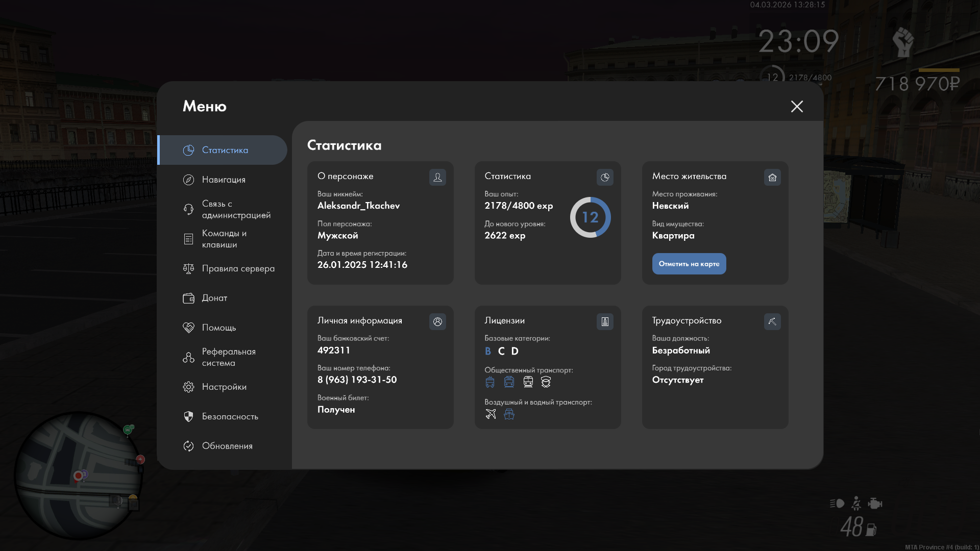Click the level 12 progress ring
This screenshot has width=980, height=551.
pos(590,217)
